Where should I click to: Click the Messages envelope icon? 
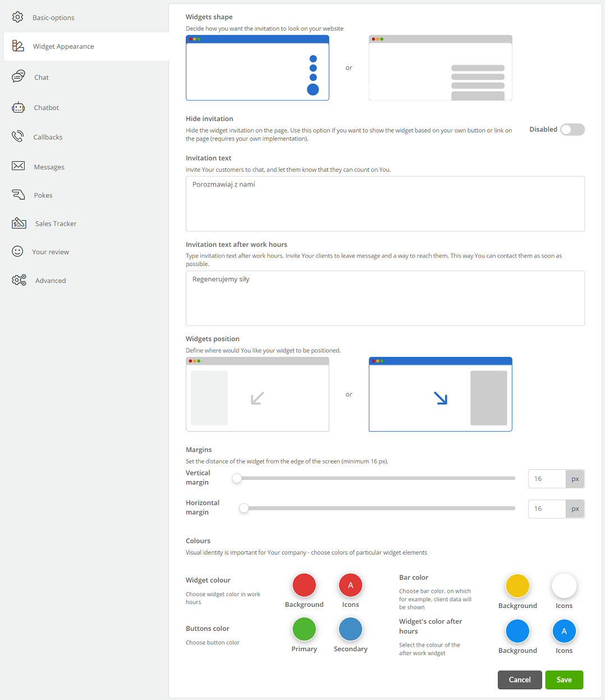[18, 166]
